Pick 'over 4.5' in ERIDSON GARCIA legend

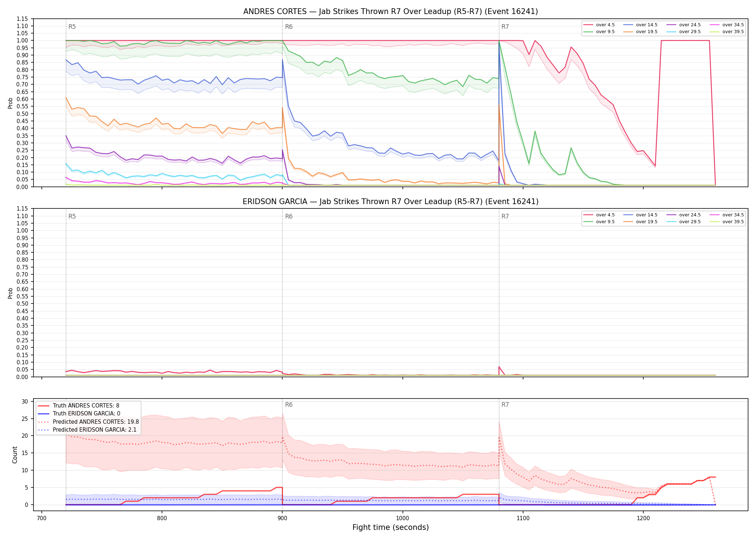coord(599,215)
